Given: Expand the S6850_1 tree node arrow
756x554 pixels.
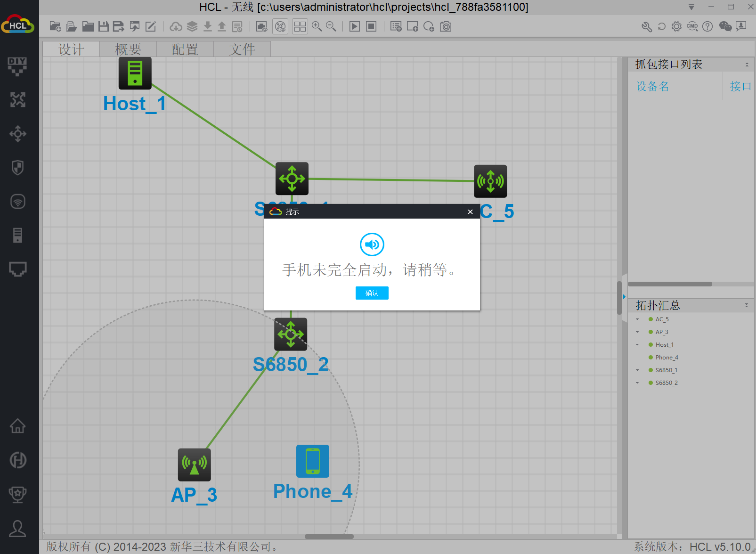Looking at the screenshot, I should [x=637, y=370].
